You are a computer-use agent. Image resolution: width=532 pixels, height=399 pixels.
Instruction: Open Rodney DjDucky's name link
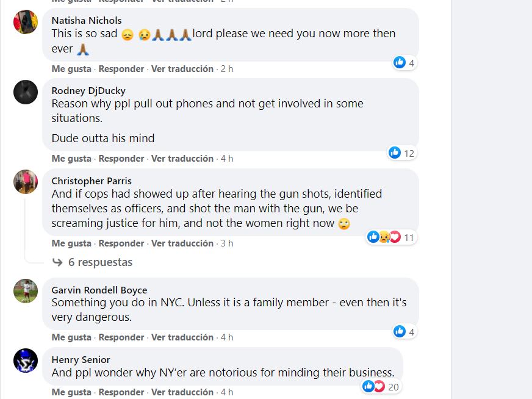pyautogui.click(x=88, y=91)
